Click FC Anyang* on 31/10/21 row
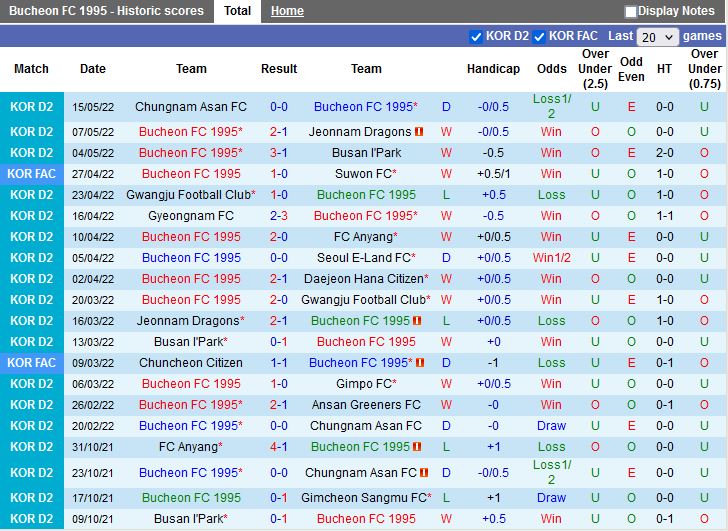This screenshot has height=531, width=728. coord(191,447)
